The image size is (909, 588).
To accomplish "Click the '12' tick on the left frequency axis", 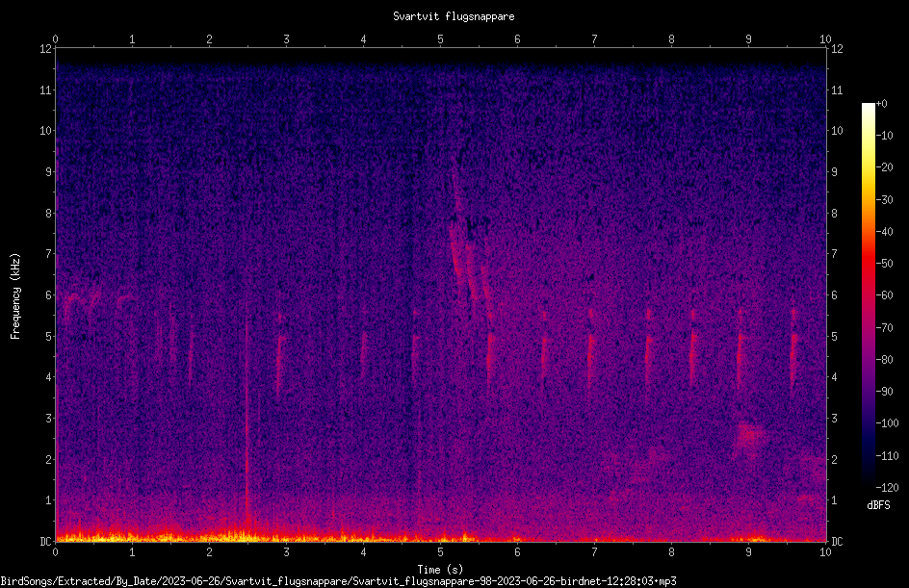I will [x=45, y=49].
